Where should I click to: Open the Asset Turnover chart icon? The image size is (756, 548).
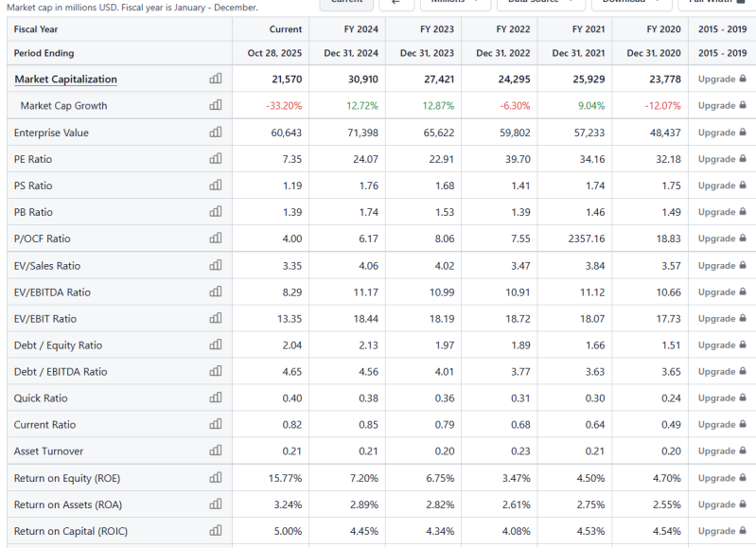point(215,451)
